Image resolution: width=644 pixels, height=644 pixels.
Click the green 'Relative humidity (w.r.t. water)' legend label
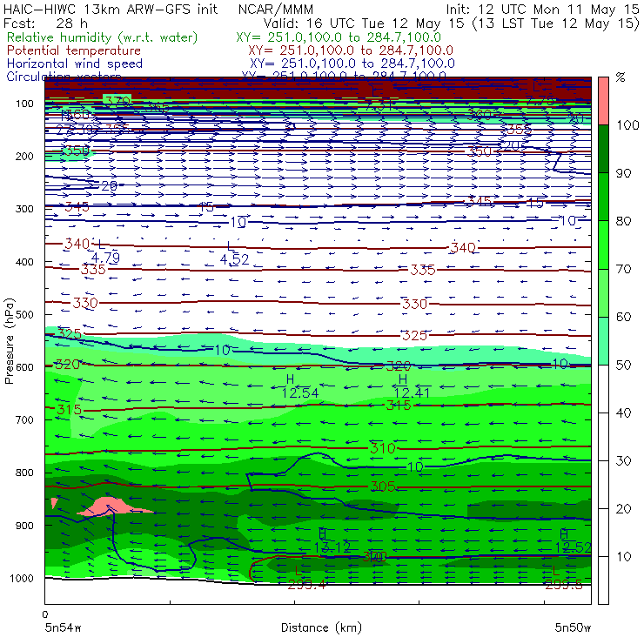[x=103, y=37]
